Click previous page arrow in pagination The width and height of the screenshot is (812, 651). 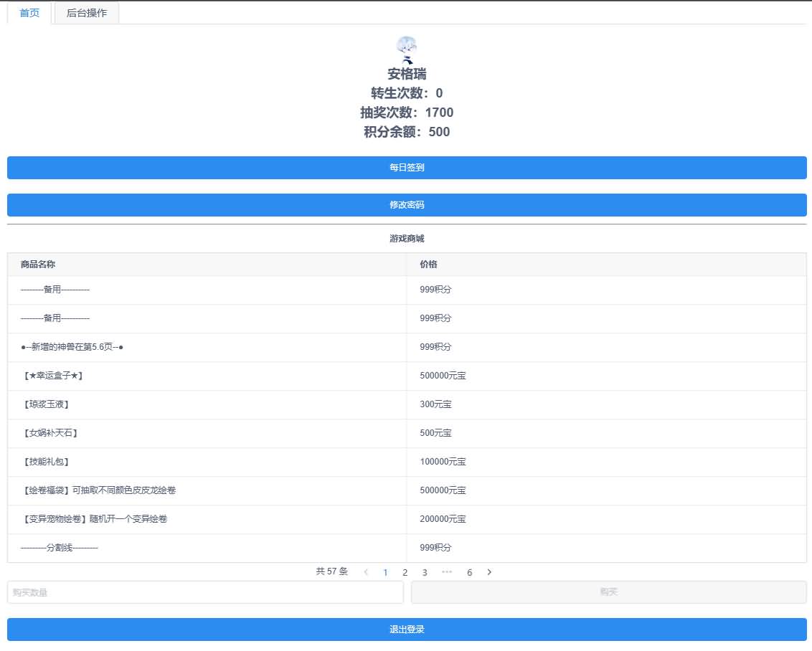(366, 572)
